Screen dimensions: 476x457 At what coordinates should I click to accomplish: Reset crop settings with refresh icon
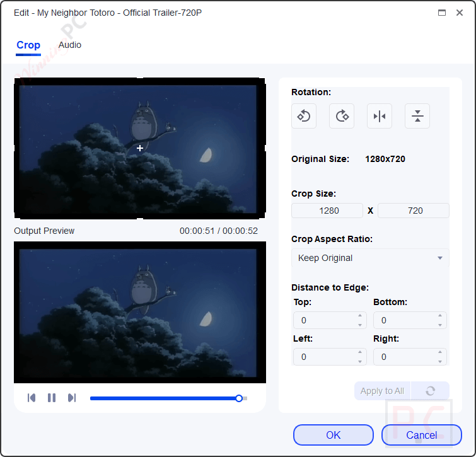tap(430, 391)
